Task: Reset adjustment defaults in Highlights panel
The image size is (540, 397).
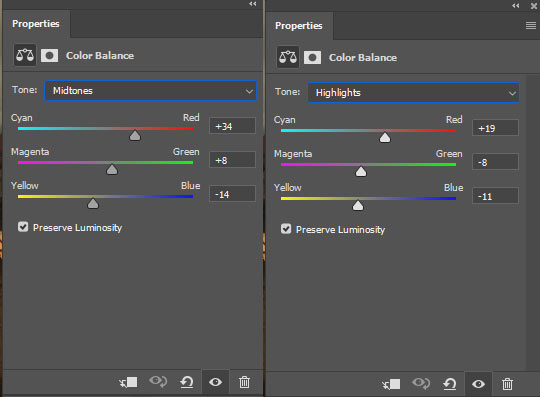Action: pyautogui.click(x=450, y=384)
